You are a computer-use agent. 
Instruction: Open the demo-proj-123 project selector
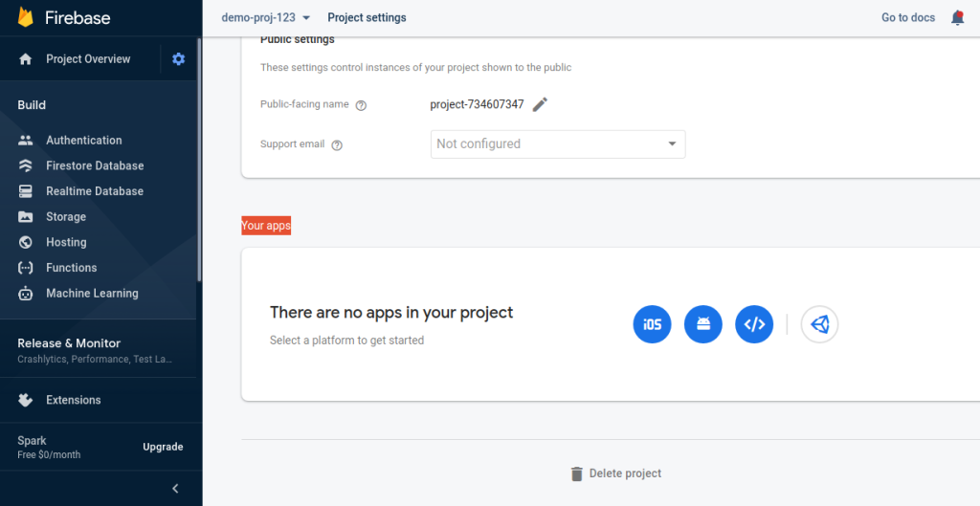(x=266, y=17)
